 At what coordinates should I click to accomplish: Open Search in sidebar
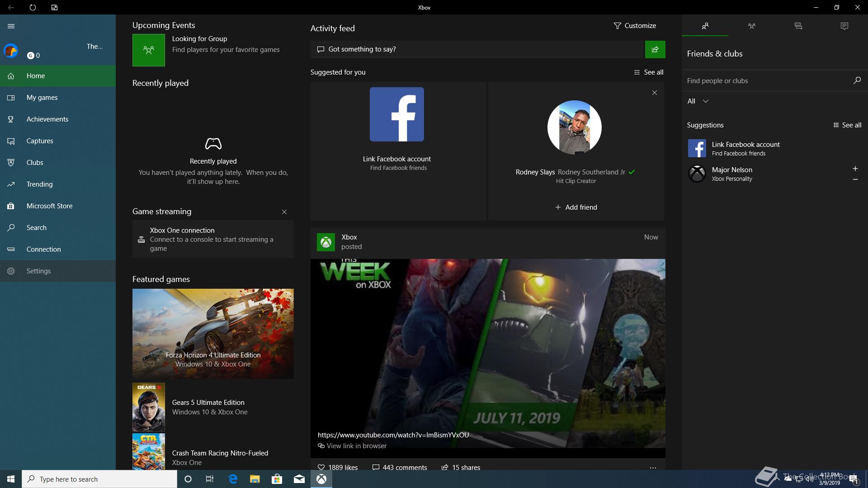tap(58, 228)
